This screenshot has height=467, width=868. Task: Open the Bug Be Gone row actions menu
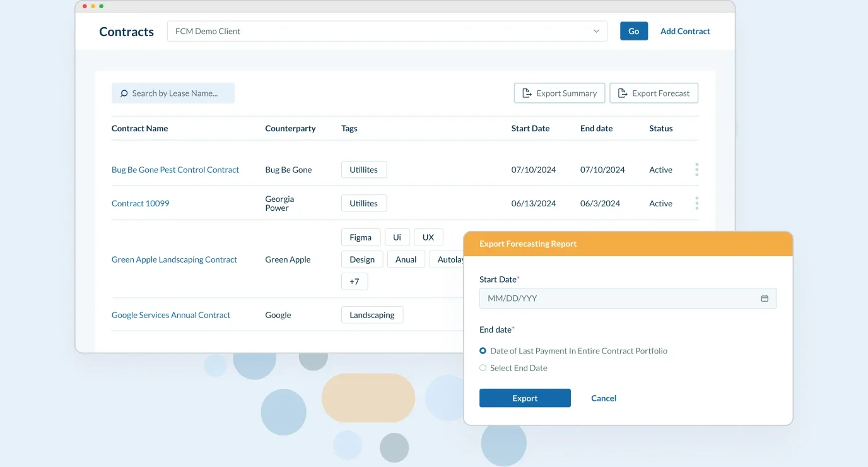(697, 170)
